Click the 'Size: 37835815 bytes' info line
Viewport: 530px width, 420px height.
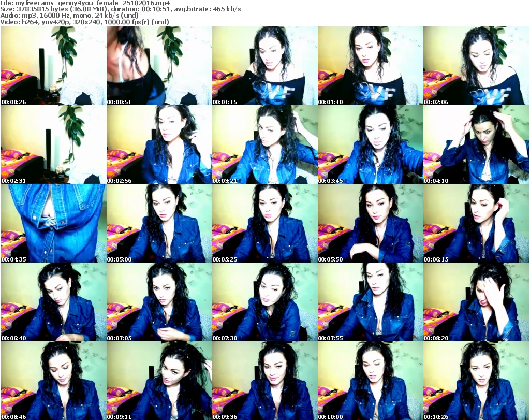120,9
